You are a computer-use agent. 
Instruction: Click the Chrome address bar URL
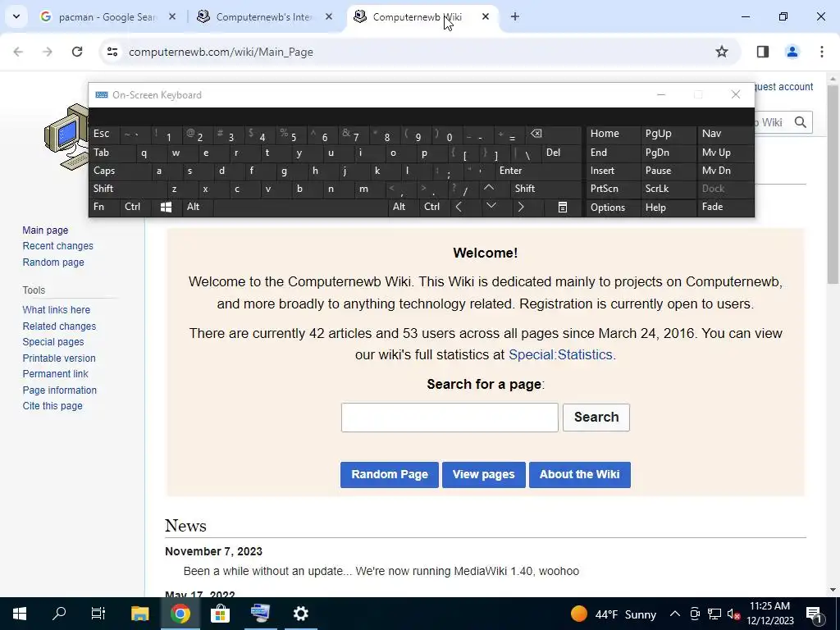click(221, 52)
